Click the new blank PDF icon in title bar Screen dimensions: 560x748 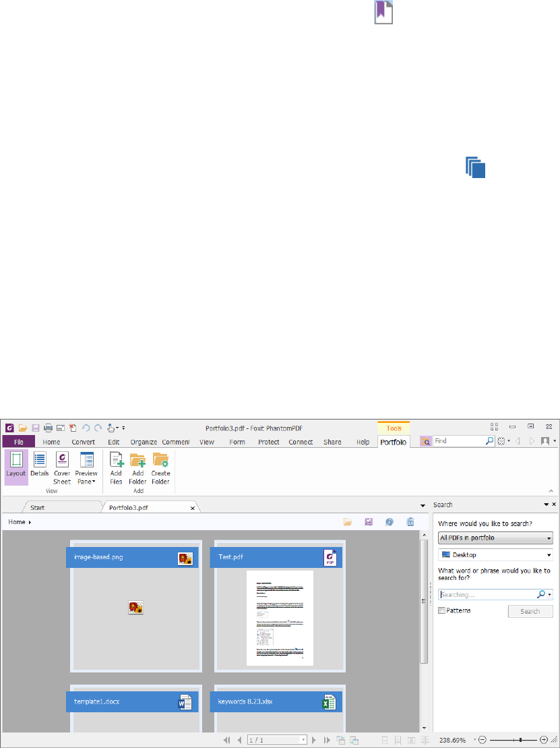tap(73, 428)
